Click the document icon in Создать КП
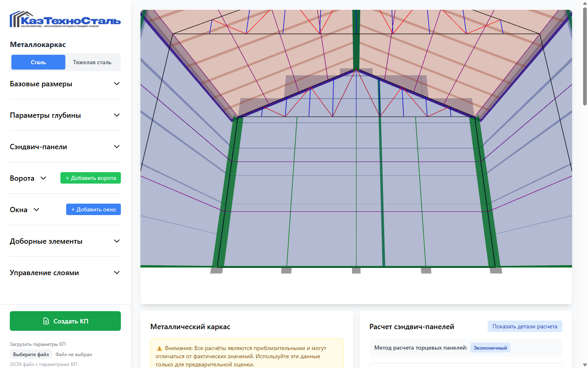 [x=46, y=321]
